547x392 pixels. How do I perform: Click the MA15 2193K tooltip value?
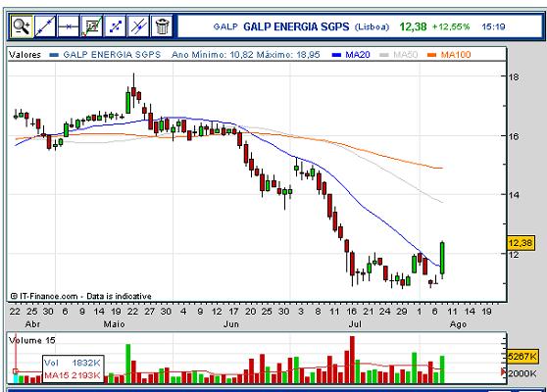point(73,375)
